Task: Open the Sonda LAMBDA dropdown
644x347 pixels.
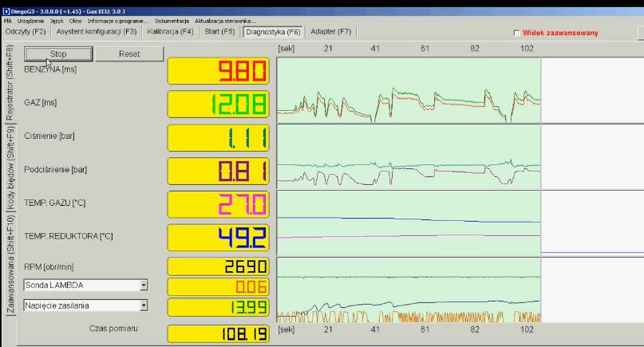Action: pyautogui.click(x=144, y=285)
